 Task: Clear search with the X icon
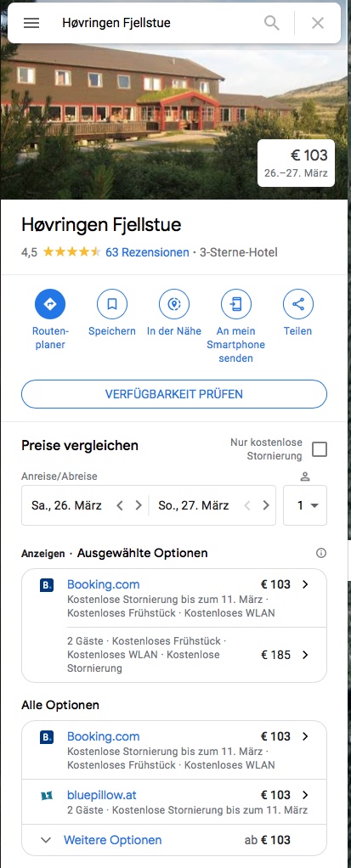point(317,23)
